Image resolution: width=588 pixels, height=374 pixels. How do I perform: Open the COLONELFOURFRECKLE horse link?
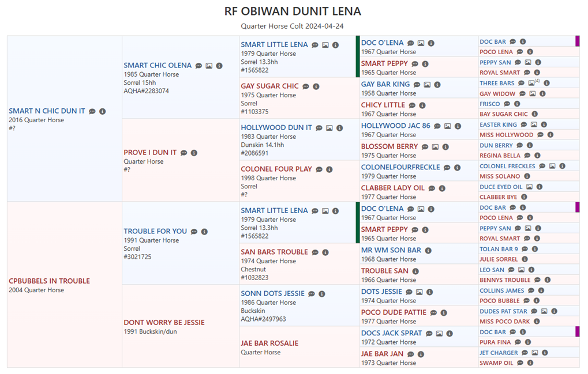pyautogui.click(x=400, y=167)
